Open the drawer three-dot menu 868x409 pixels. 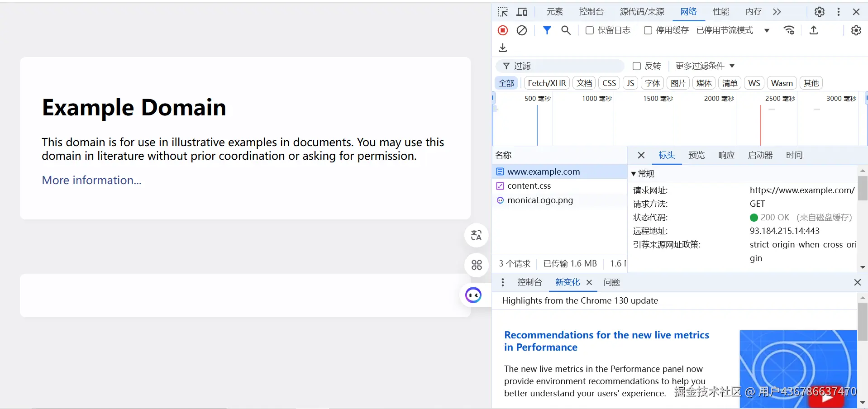click(x=503, y=282)
